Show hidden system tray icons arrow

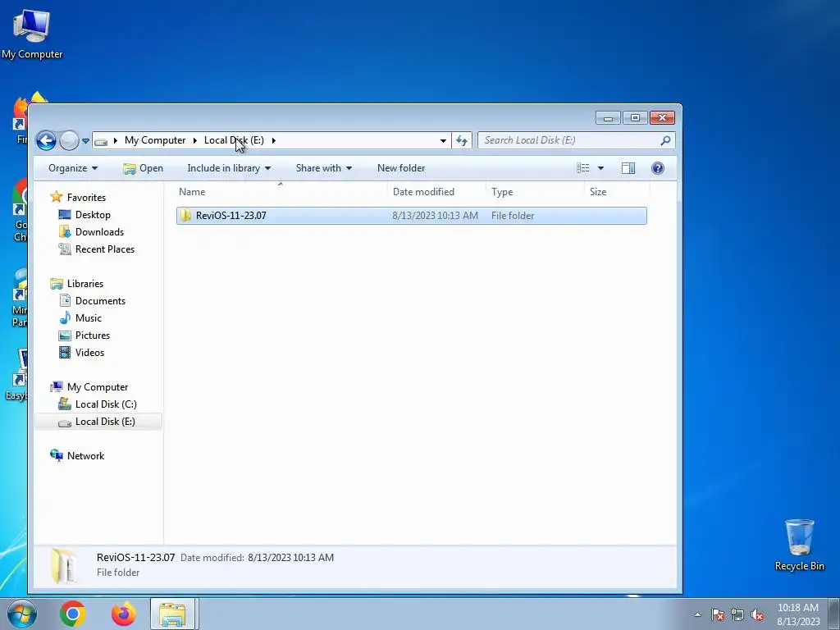click(x=697, y=614)
